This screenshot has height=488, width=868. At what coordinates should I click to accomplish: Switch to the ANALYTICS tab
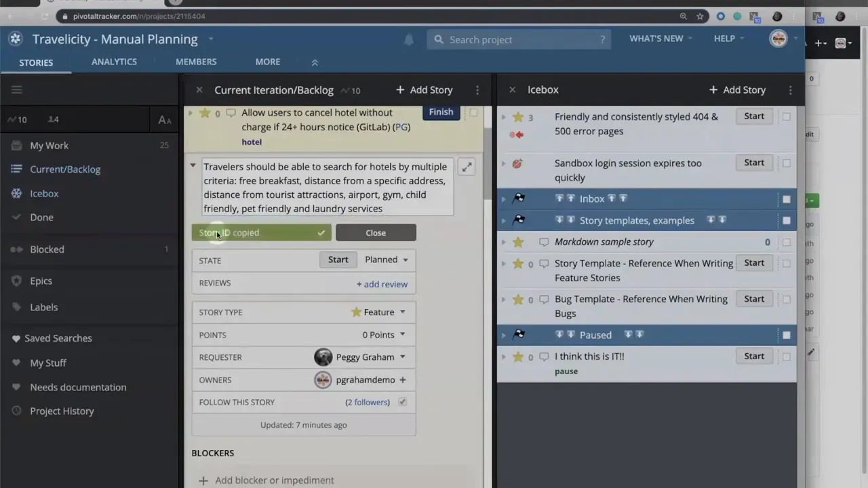pyautogui.click(x=114, y=62)
